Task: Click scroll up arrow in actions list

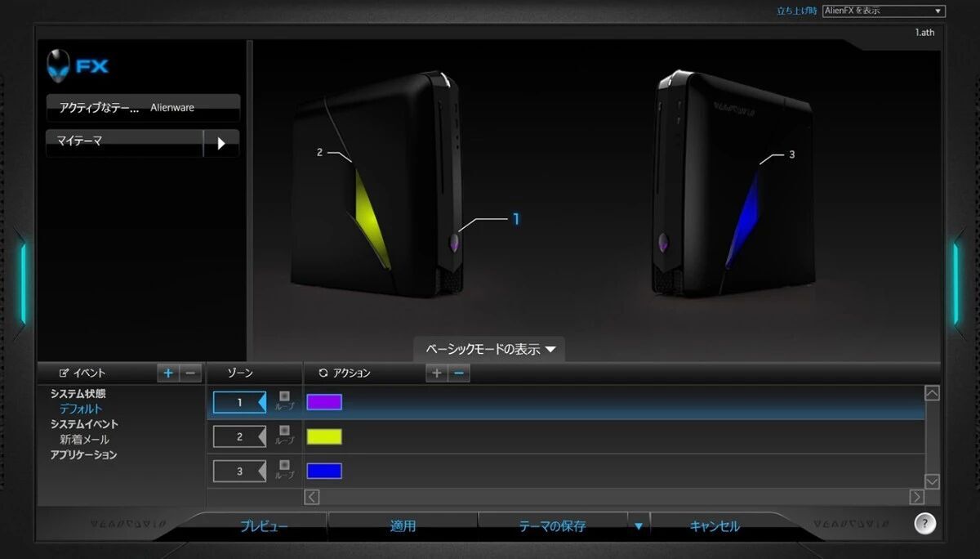Action: [932, 393]
